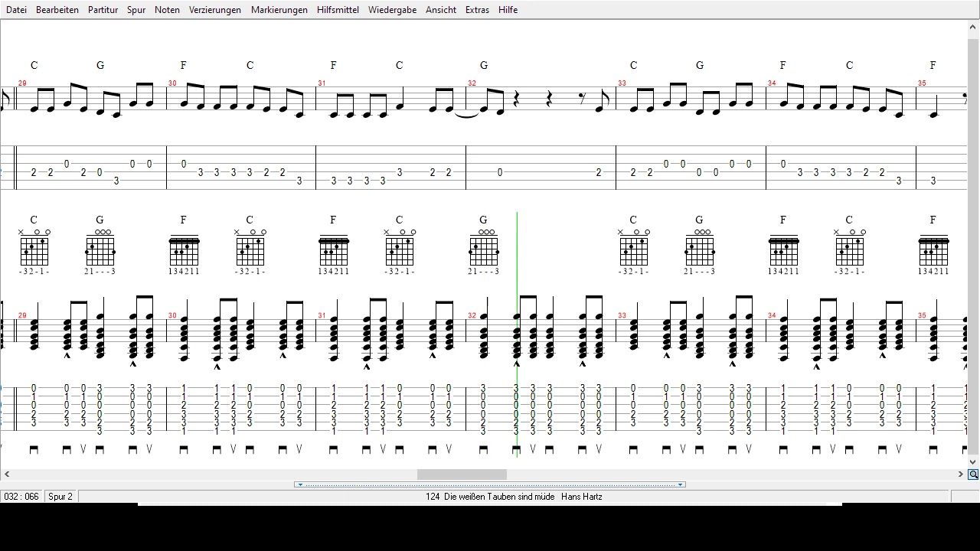Screen dimensions: 980x551
Task: Click the song title Die weißen Tauben sind müde
Action: (x=499, y=497)
